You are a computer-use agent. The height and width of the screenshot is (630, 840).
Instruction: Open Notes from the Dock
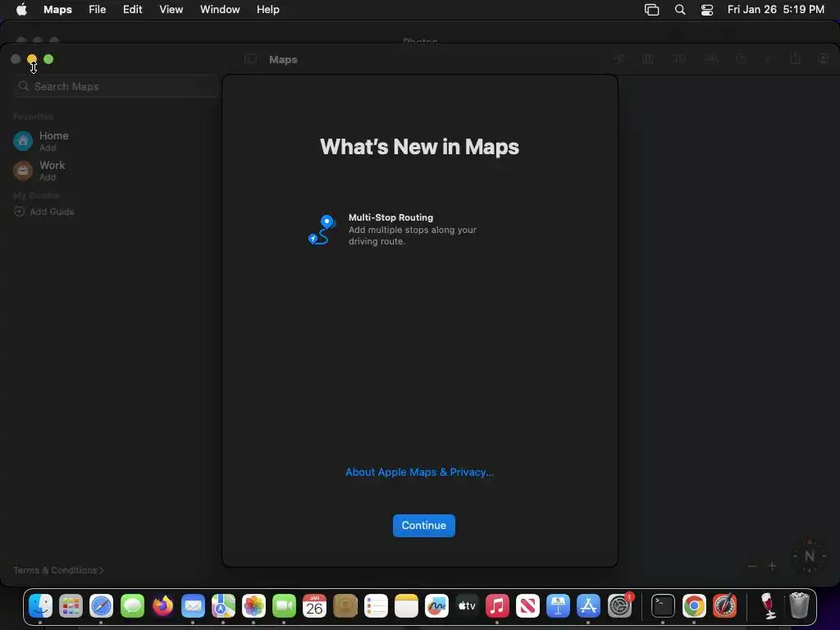(x=406, y=606)
